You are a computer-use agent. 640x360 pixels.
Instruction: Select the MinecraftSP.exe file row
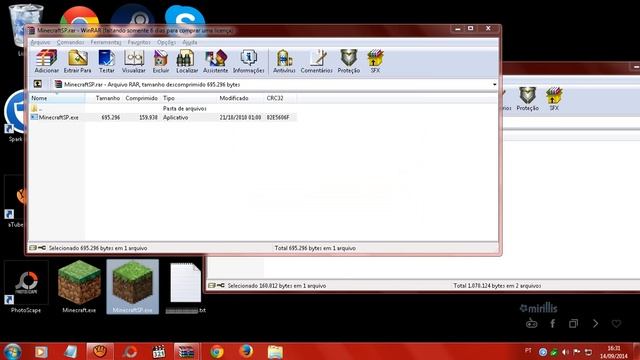click(x=163, y=117)
